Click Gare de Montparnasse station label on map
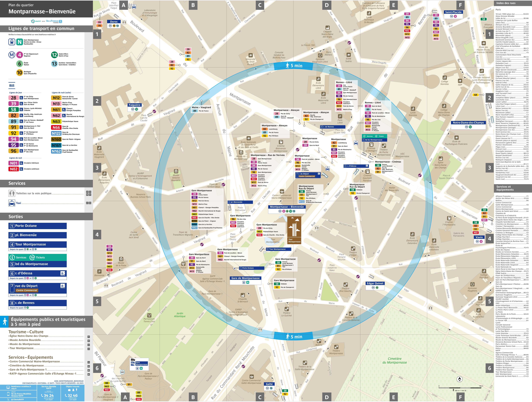This screenshot has height=402, width=532. click(x=245, y=278)
